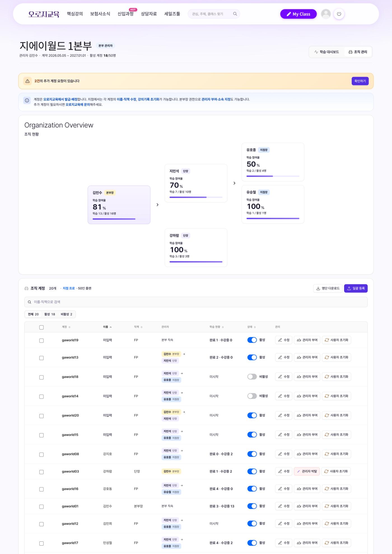Click the warning triangle icon in the request banner
The width and height of the screenshot is (392, 554).
click(x=27, y=81)
